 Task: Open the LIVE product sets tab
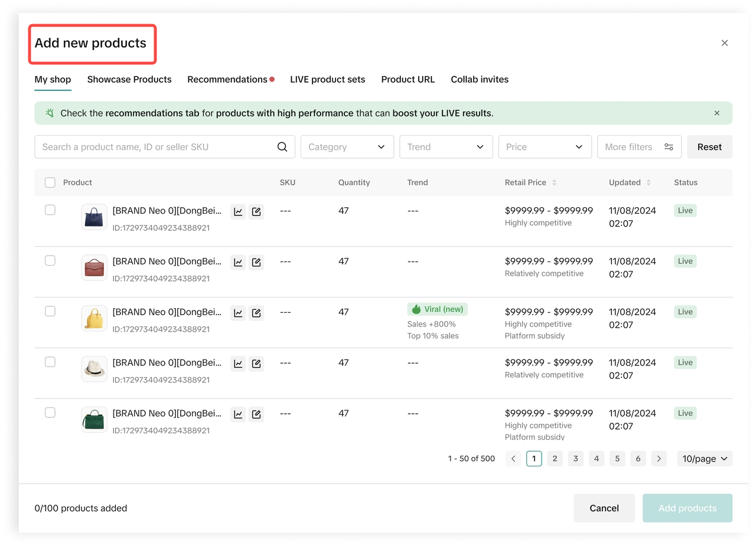[327, 80]
